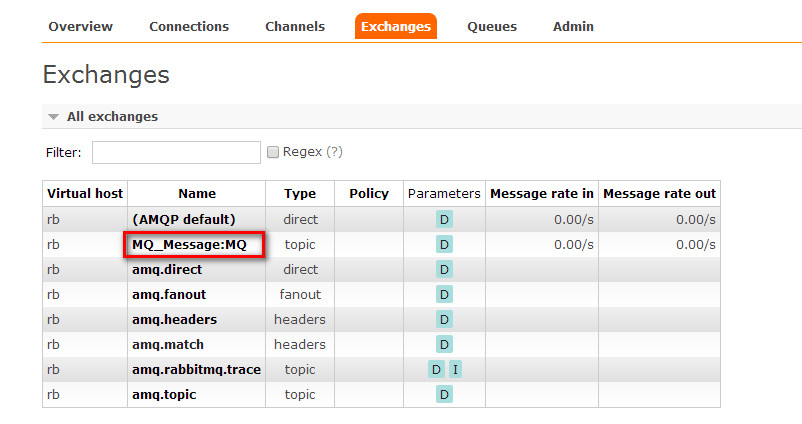The width and height of the screenshot is (802, 424).
Task: Sort by Policy column header
Action: click(x=369, y=194)
